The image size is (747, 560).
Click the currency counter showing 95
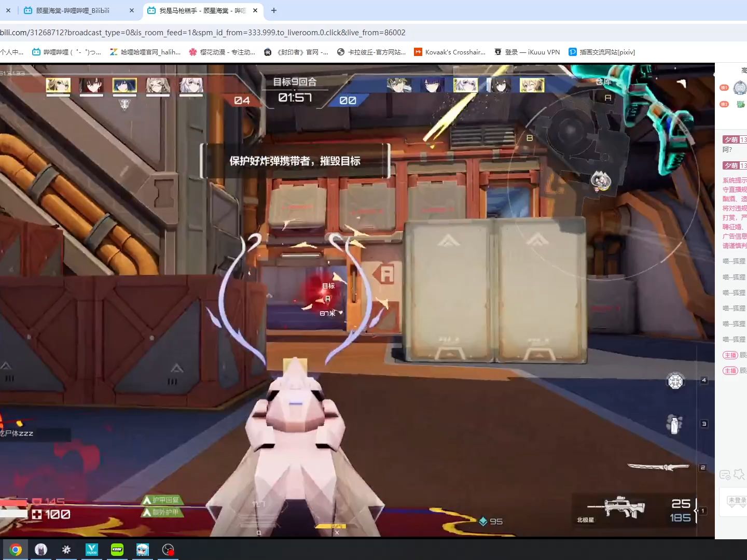pos(491,521)
